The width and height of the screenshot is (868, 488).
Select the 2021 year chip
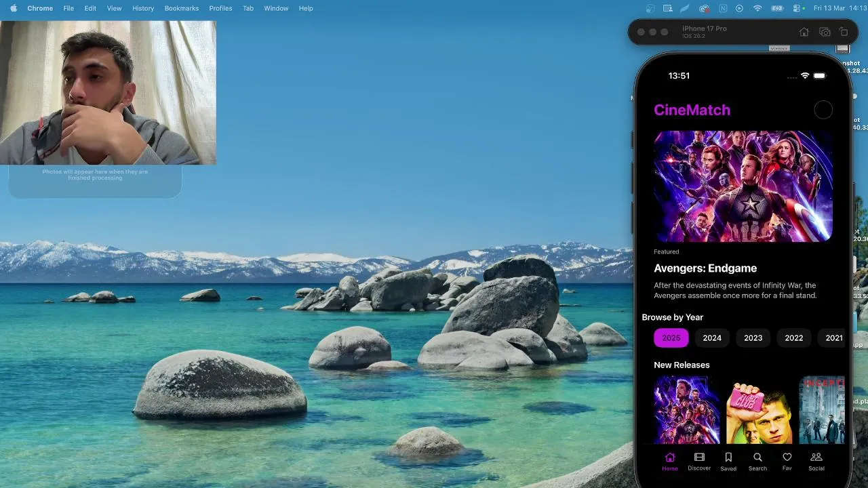point(832,338)
